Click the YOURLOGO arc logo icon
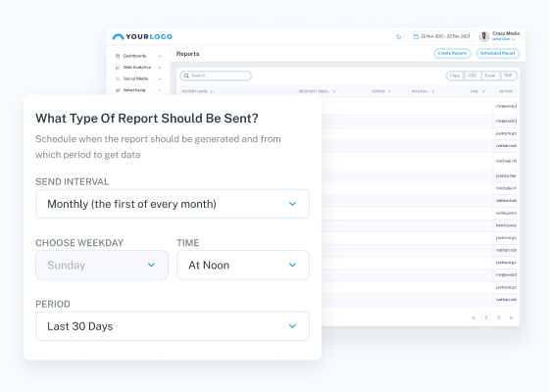 (x=118, y=37)
